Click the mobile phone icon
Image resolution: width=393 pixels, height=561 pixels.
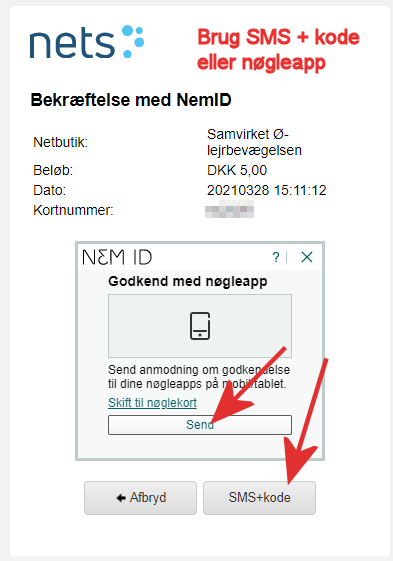200,326
